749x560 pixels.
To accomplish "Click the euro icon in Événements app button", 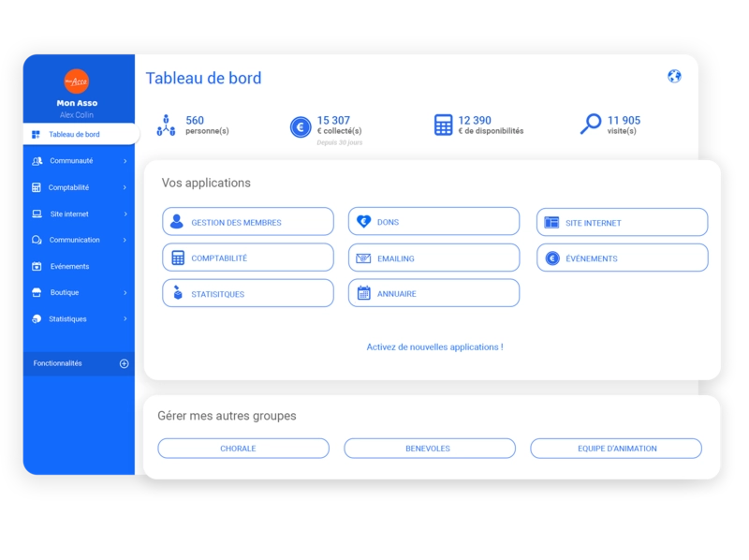I will point(552,258).
